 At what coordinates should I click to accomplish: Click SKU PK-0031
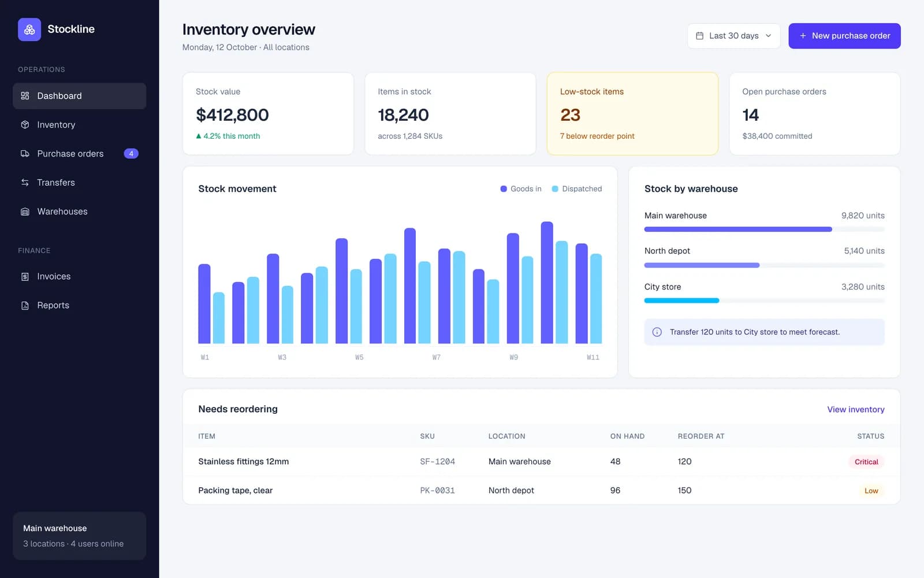tap(437, 491)
